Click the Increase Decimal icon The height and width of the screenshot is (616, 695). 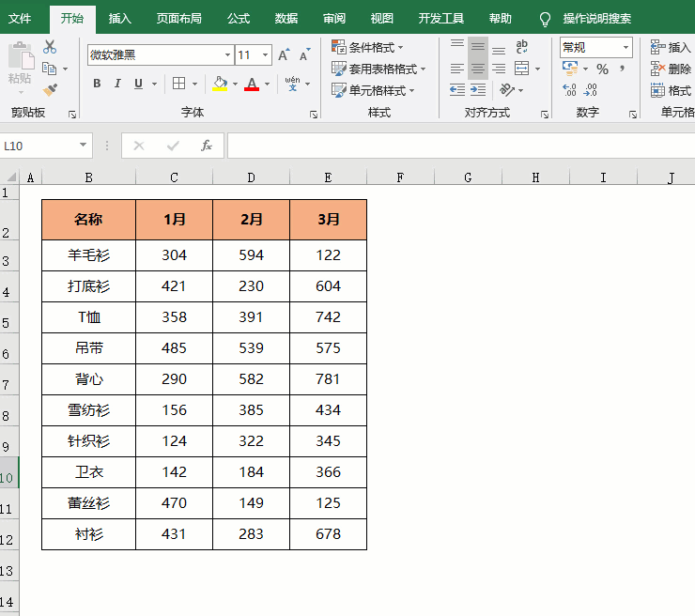coord(569,90)
